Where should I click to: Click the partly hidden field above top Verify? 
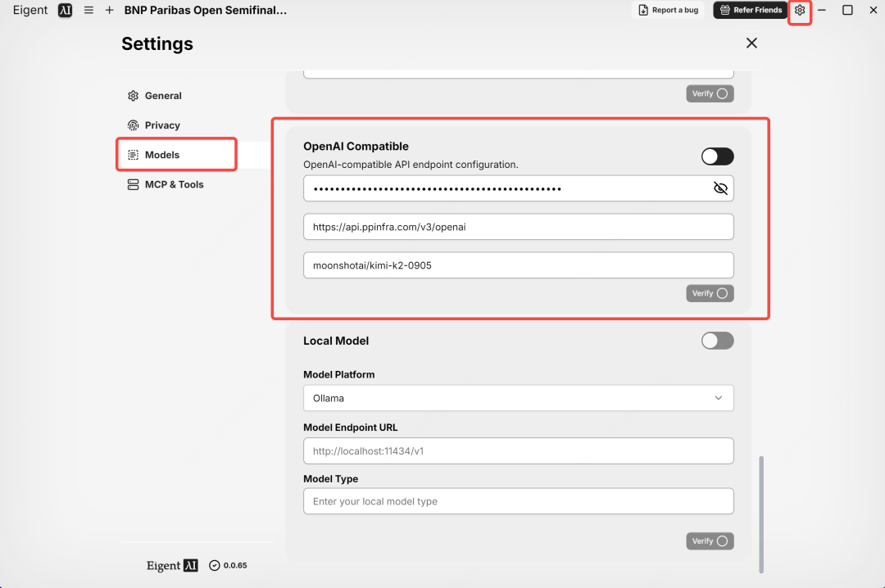518,74
